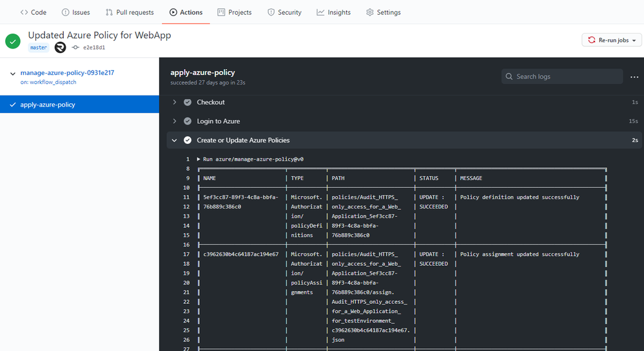The height and width of the screenshot is (351, 644).
Task: Click 'Policy assignment updated successfully' message
Action: 520,254
